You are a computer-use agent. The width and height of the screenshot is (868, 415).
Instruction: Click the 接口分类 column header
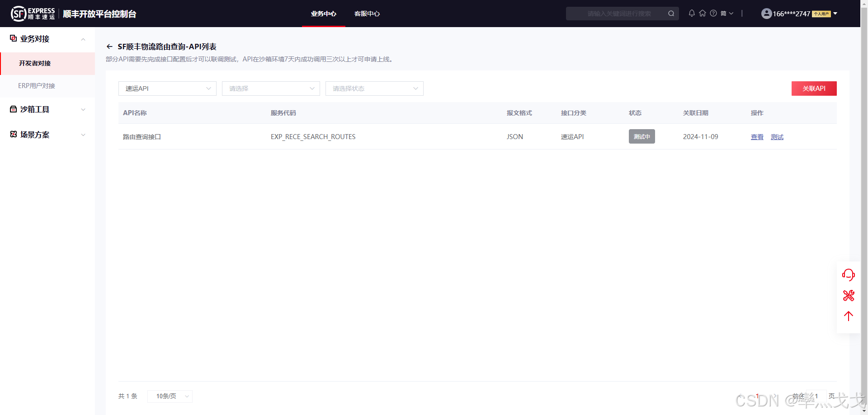(574, 113)
